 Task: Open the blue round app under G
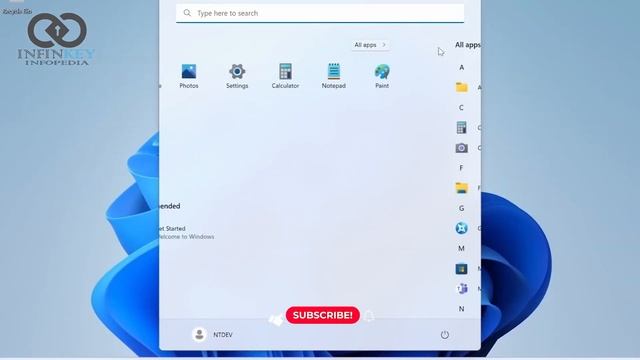462,228
